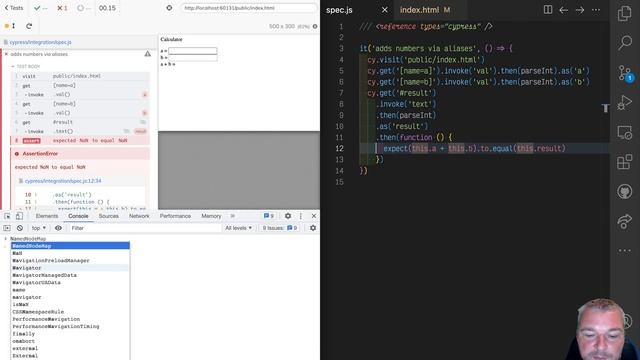Open the DevTools messages badge showing 9
Screen dimensions: 640x360
269,216
